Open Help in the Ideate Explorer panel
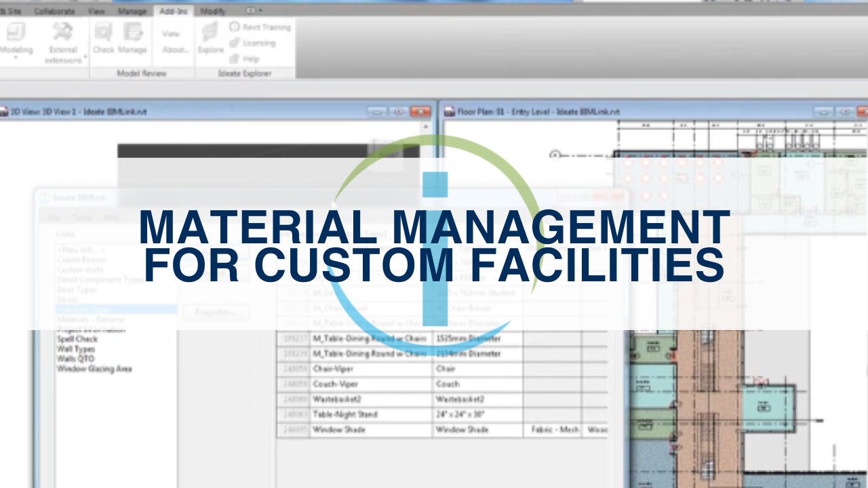This screenshot has width=868, height=488. tap(244, 58)
